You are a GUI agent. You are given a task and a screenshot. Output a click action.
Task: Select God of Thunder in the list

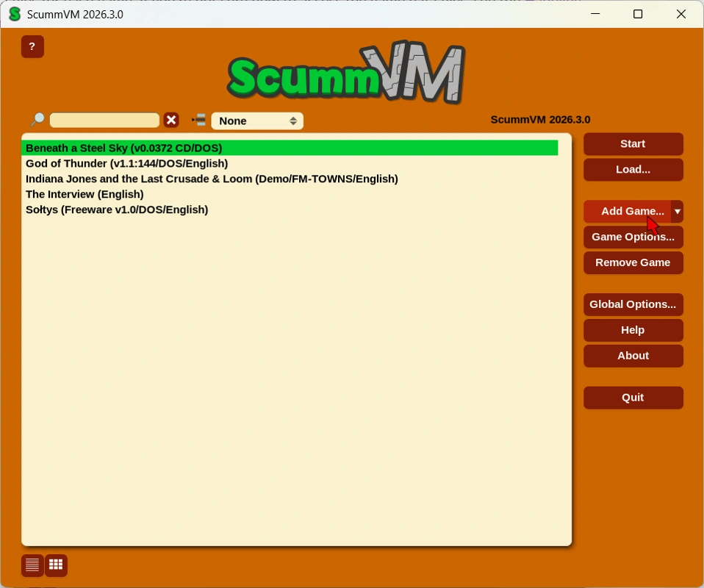pos(290,163)
